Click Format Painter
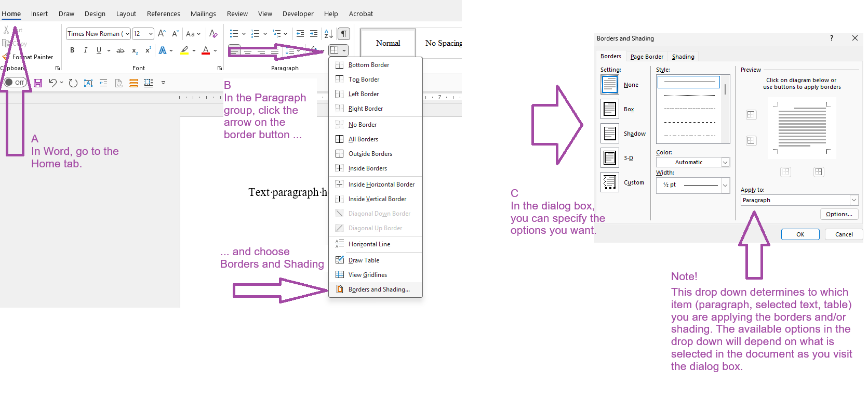Viewport: 868px width, 396px height. click(29, 57)
